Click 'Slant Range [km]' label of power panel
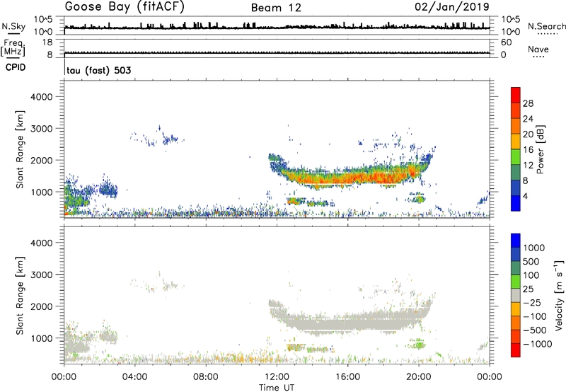This screenshot has width=566, height=392. point(20,149)
